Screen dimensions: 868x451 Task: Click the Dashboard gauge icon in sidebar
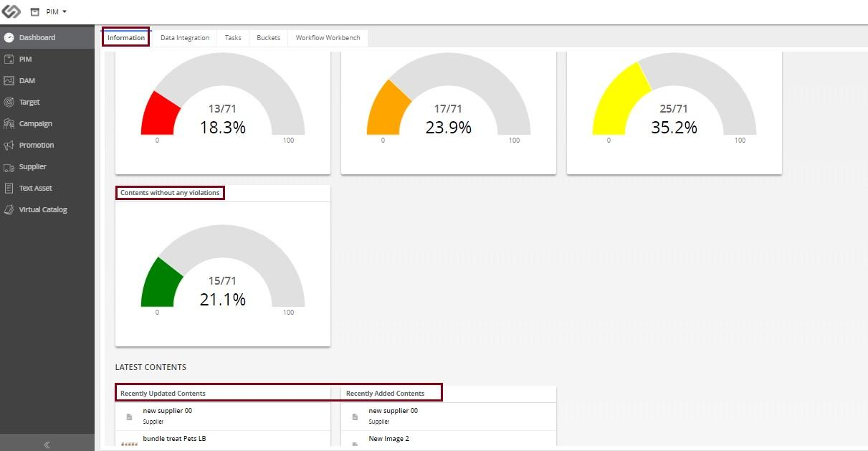tap(9, 37)
